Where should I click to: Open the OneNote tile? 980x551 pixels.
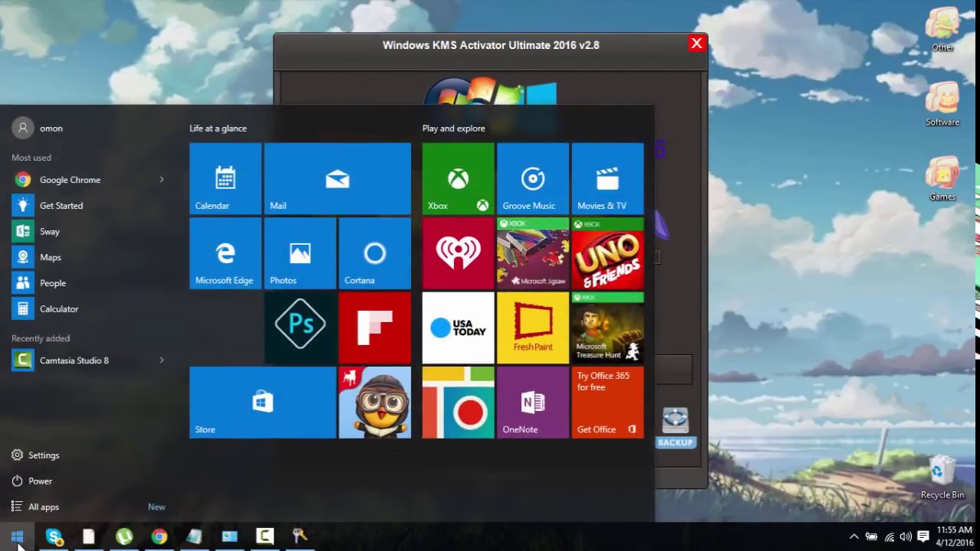tap(533, 403)
